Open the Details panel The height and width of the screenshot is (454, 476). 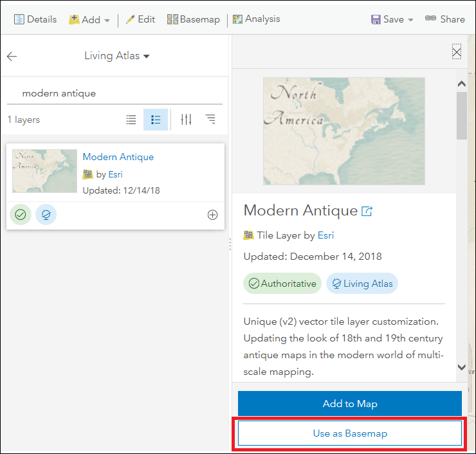35,19
